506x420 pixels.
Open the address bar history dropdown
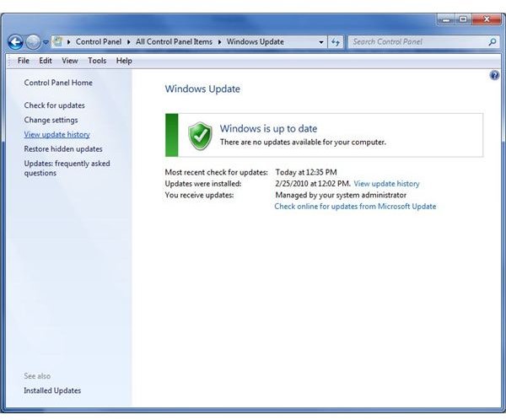[x=321, y=42]
